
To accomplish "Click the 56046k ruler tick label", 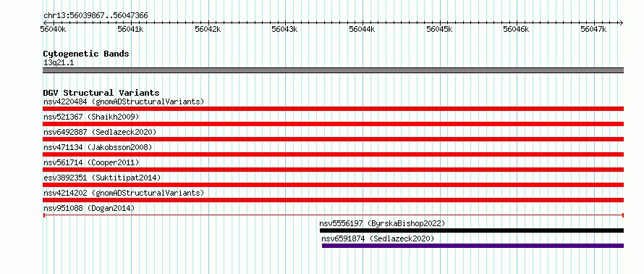I will point(516,29).
